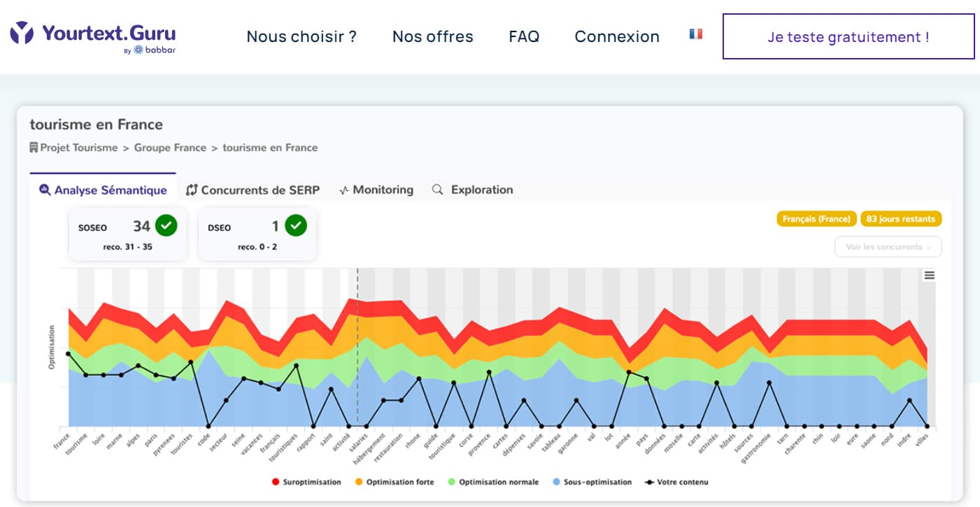Click the x-axis label 'garonne'
Viewport: 980px width, 507px height.
point(569,443)
